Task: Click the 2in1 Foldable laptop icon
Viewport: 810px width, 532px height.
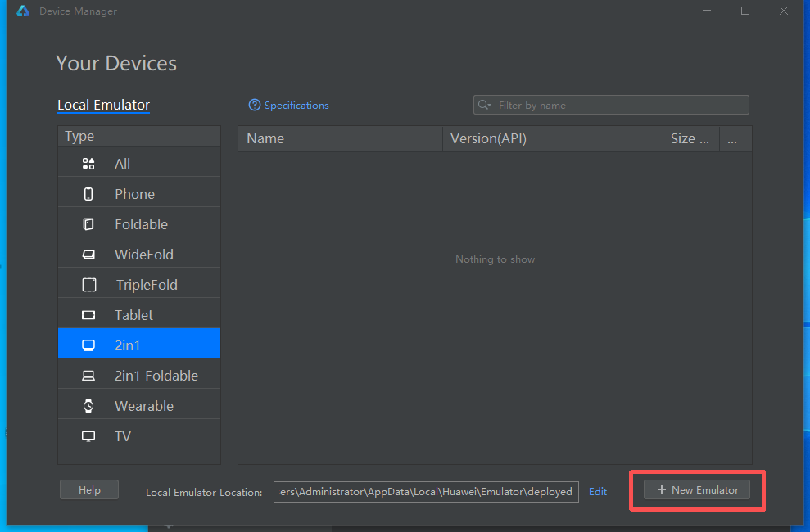Action: (x=88, y=376)
